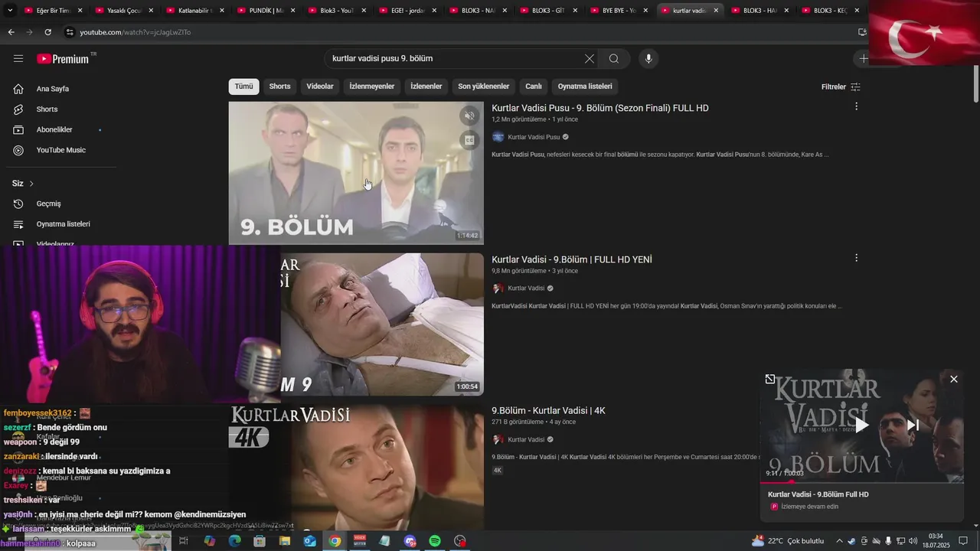Expand the Siz section chevron
This screenshot has height=551, width=980.
click(31, 184)
